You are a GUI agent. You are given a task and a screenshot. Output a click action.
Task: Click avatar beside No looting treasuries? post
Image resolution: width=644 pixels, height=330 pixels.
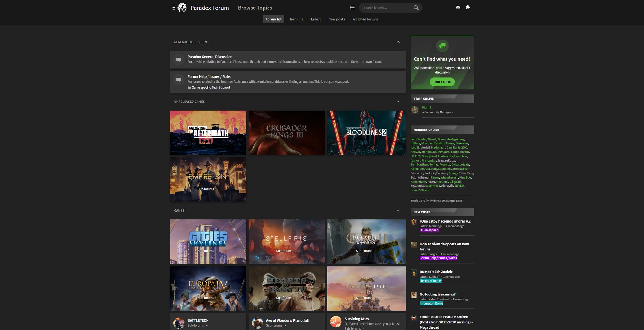click(x=414, y=295)
